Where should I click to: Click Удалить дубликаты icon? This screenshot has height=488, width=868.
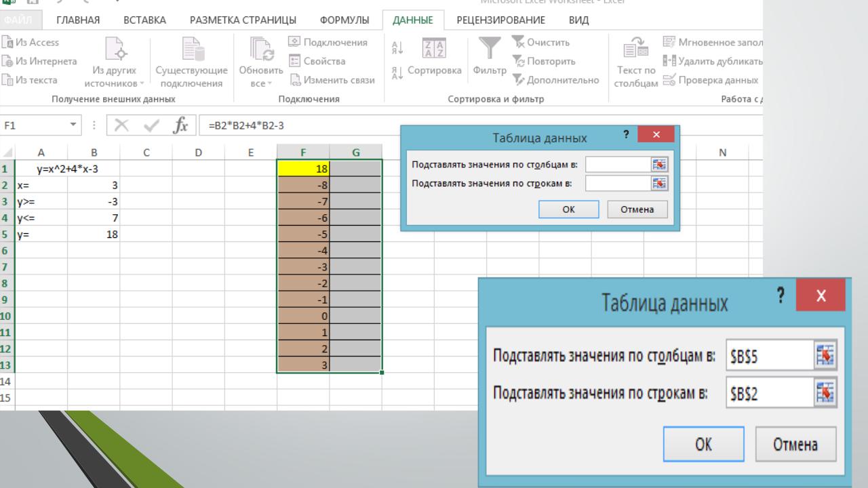click(x=669, y=62)
